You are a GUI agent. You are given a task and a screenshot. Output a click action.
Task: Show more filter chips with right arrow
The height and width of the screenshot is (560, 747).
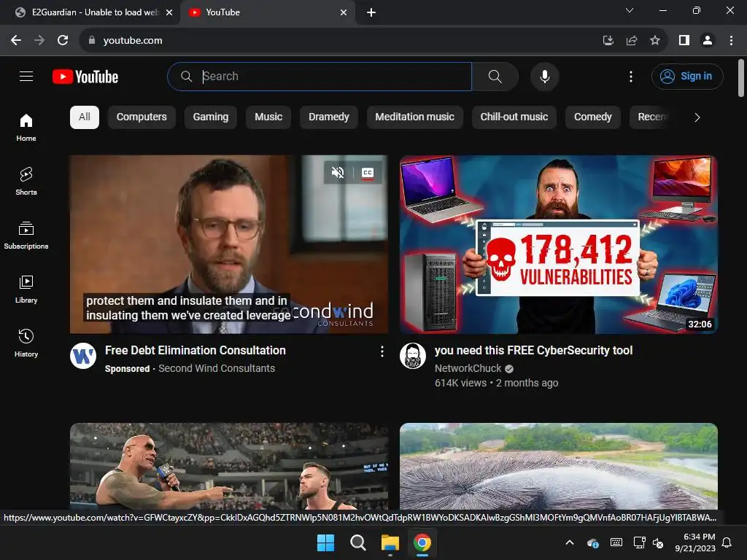point(697,117)
